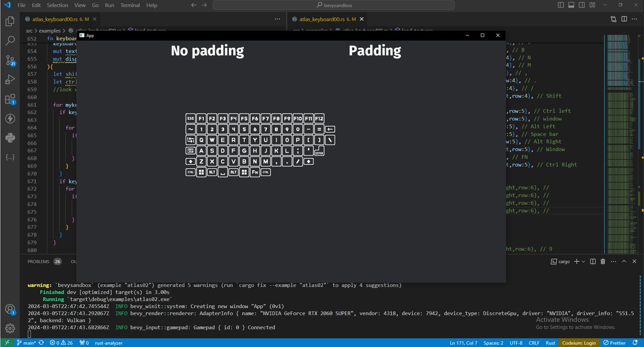Toggle bottom panel layout icon
644x347 pixels.
tap(570, 5)
